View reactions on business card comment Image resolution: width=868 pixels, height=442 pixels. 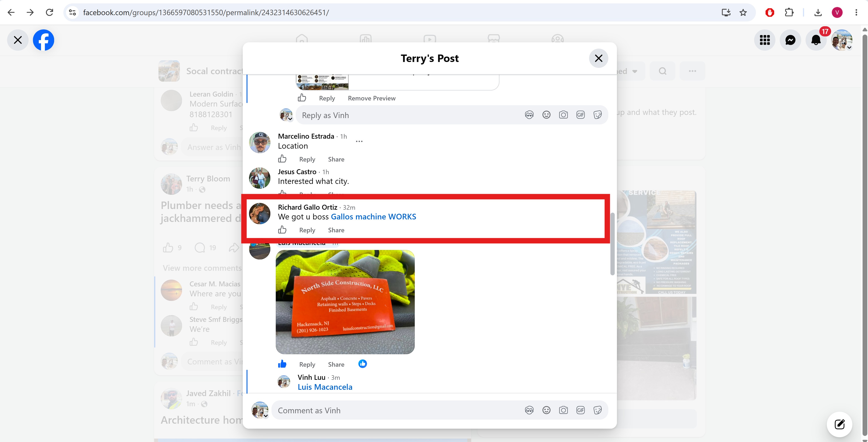(362, 364)
